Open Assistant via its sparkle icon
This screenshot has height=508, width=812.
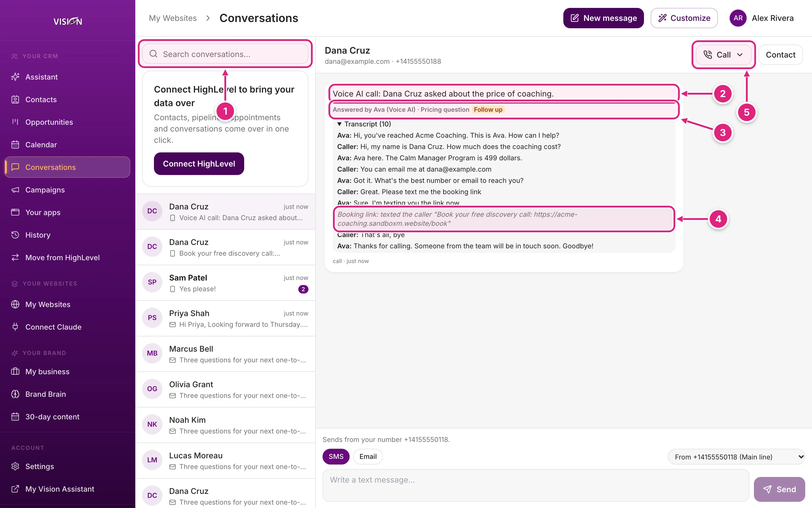point(15,77)
